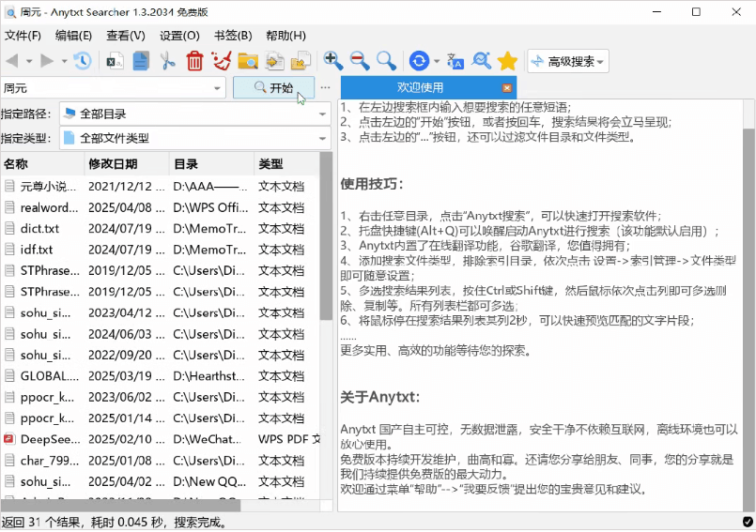Select the sohu_si row dated 2022/09/20

pos(160,355)
